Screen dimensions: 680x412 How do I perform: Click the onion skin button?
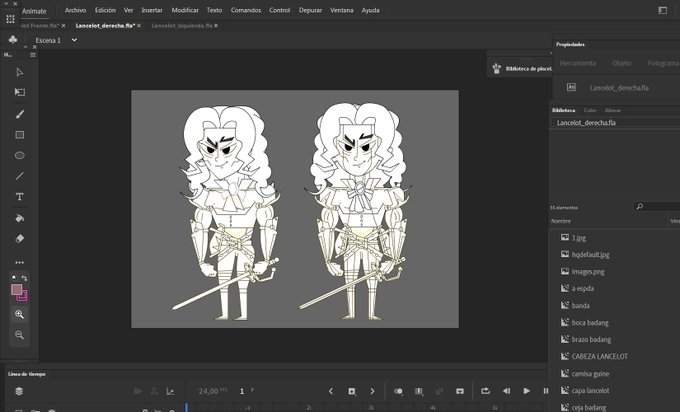click(398, 391)
